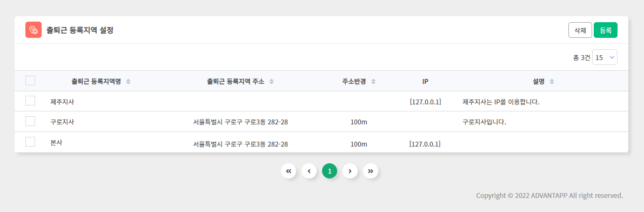Jump to last page arrow
644x212 pixels.
point(371,171)
